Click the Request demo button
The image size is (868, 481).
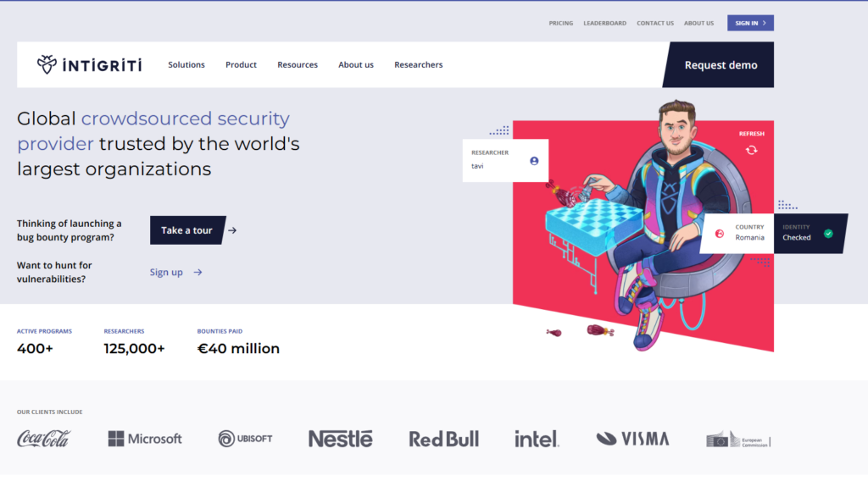(719, 64)
